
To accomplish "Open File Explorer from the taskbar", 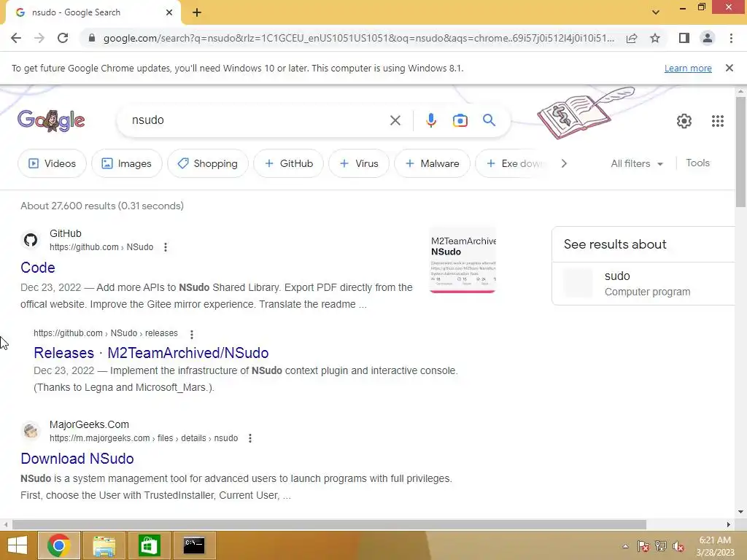I will click(x=104, y=545).
